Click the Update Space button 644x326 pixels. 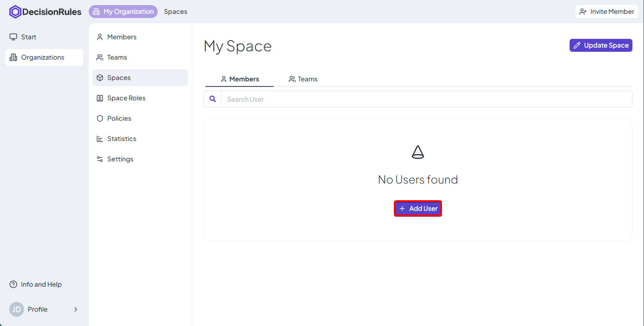pyautogui.click(x=601, y=45)
